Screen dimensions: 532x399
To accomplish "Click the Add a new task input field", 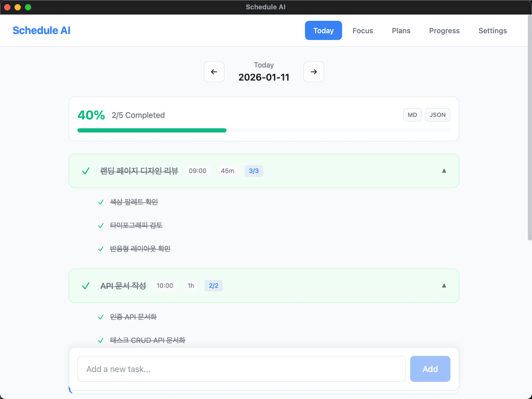I will coord(241,369).
